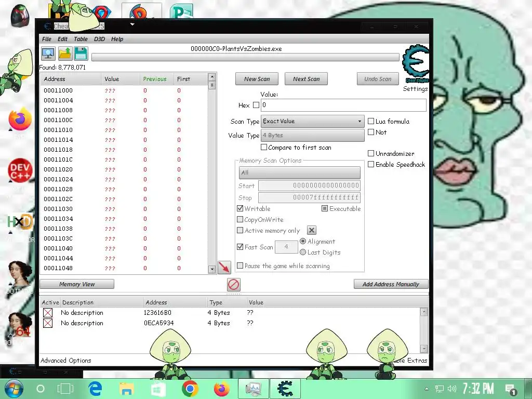The height and width of the screenshot is (399, 532).
Task: Open the Help menu
Action: click(x=117, y=39)
